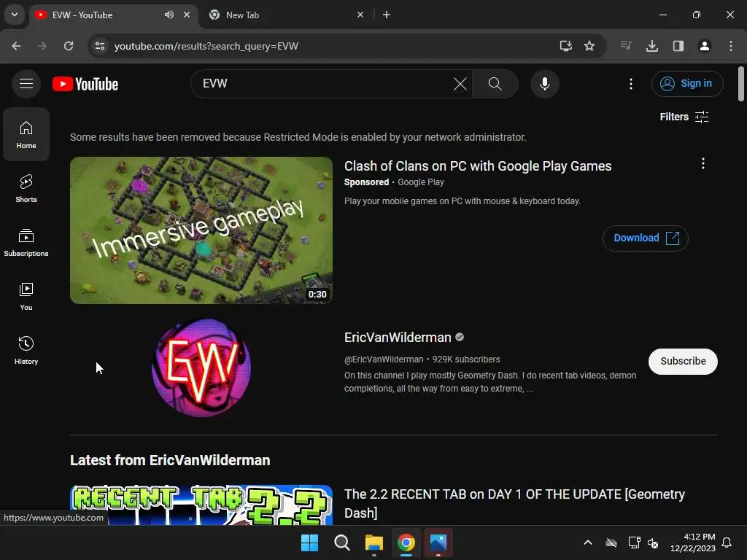Mute the EVW YouTube tab audio icon
747x560 pixels.
[169, 15]
